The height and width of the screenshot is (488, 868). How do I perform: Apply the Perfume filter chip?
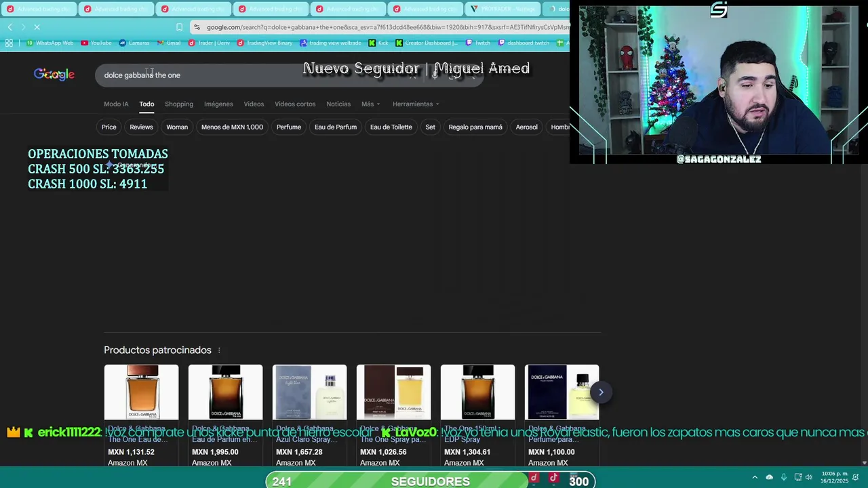click(289, 127)
